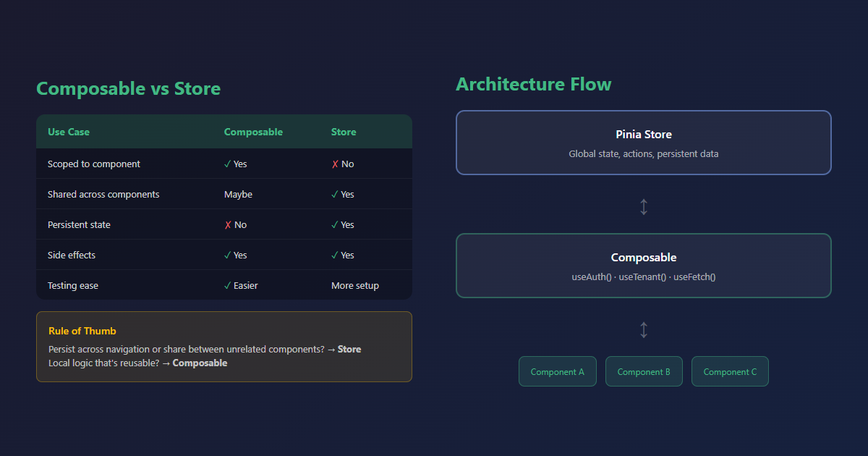Select the Component A box

pyautogui.click(x=558, y=371)
